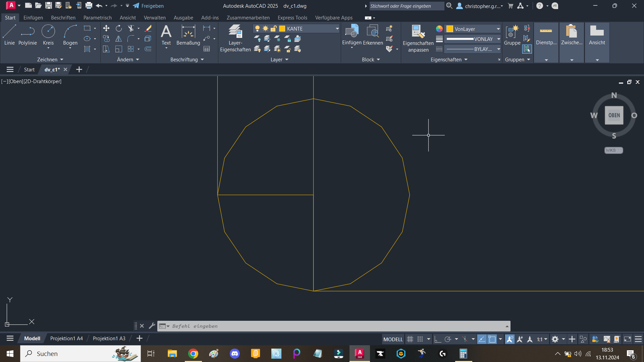Select the mirror tool in Ändern
The image size is (644, 362).
(x=119, y=39)
